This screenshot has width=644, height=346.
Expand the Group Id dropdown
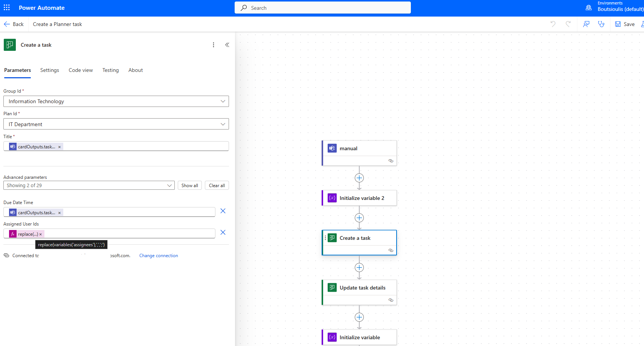[223, 101]
